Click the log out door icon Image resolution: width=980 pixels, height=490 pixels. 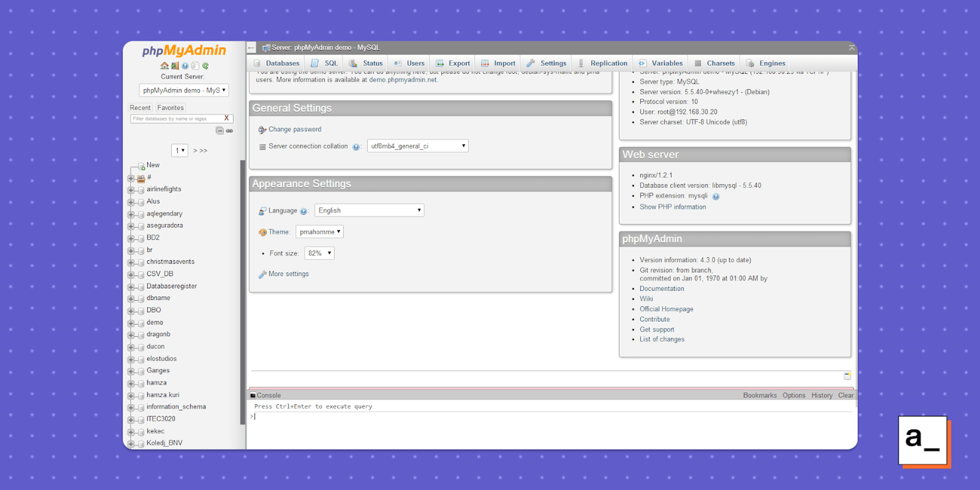pyautogui.click(x=175, y=65)
